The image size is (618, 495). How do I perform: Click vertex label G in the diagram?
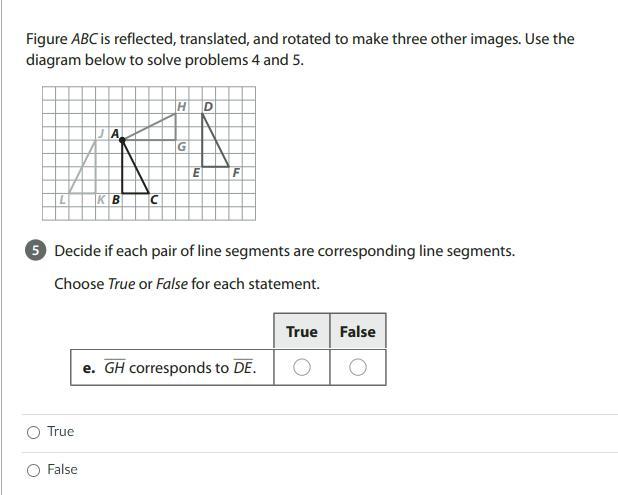181,147
